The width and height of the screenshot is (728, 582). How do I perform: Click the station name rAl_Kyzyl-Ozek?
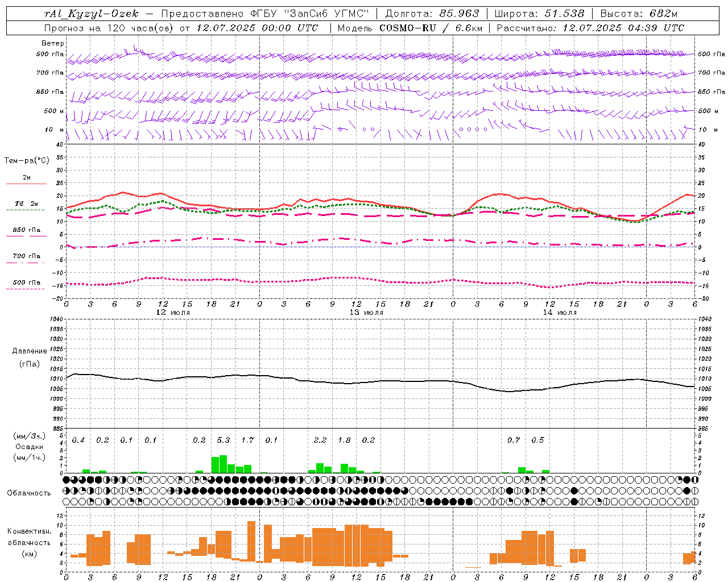click(x=91, y=14)
